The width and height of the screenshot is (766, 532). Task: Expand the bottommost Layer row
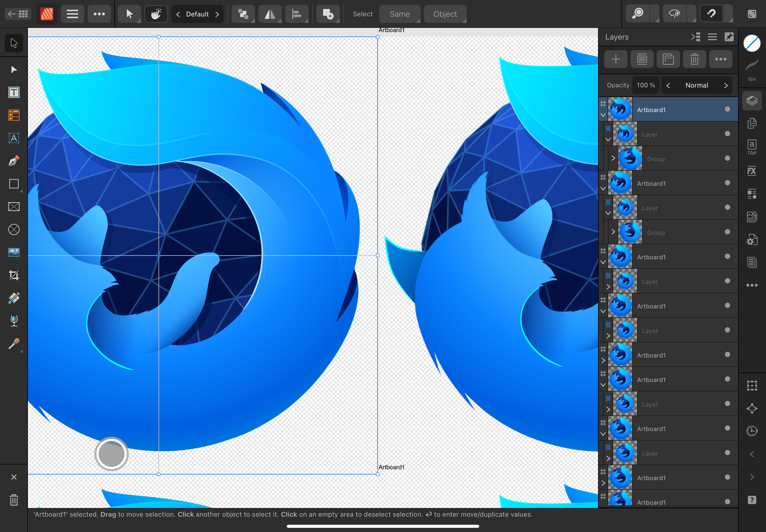coord(608,459)
